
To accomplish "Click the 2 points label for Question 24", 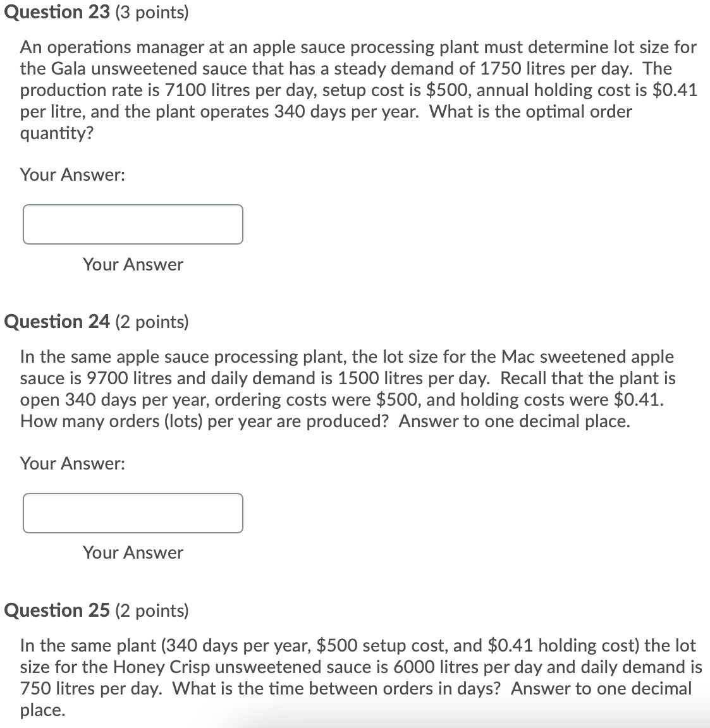I will tap(152, 321).
